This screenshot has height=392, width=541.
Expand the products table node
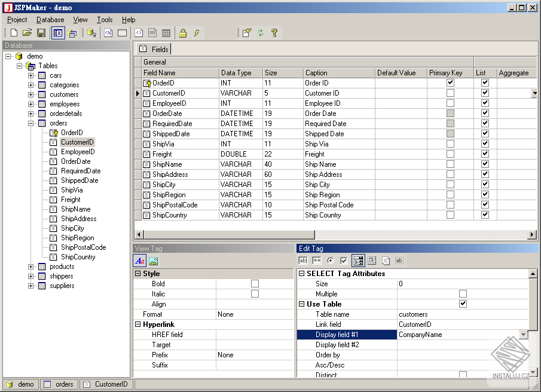point(31,267)
